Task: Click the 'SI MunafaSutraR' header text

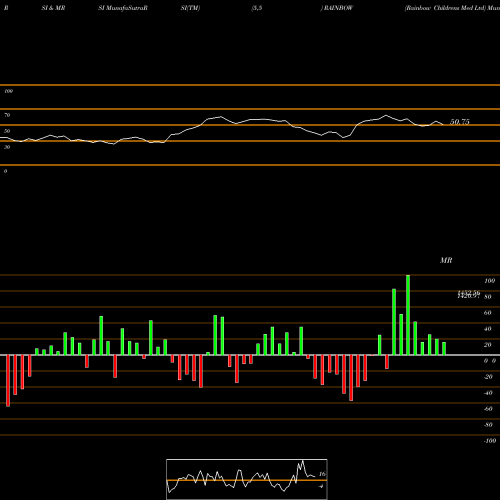Action: pos(123,8)
